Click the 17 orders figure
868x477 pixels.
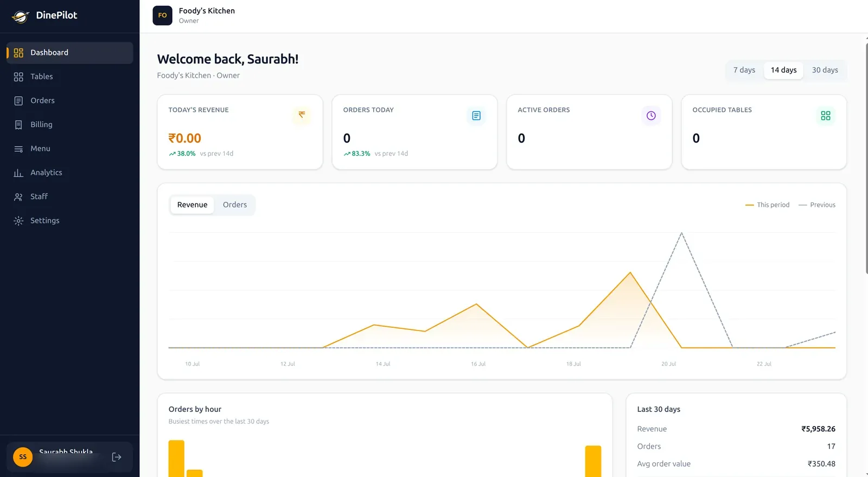pos(831,446)
